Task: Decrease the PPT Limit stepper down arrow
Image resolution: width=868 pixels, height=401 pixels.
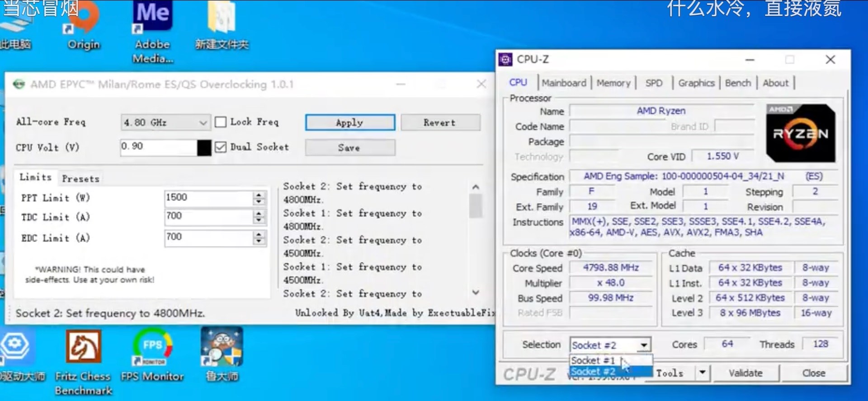Action: [259, 201]
